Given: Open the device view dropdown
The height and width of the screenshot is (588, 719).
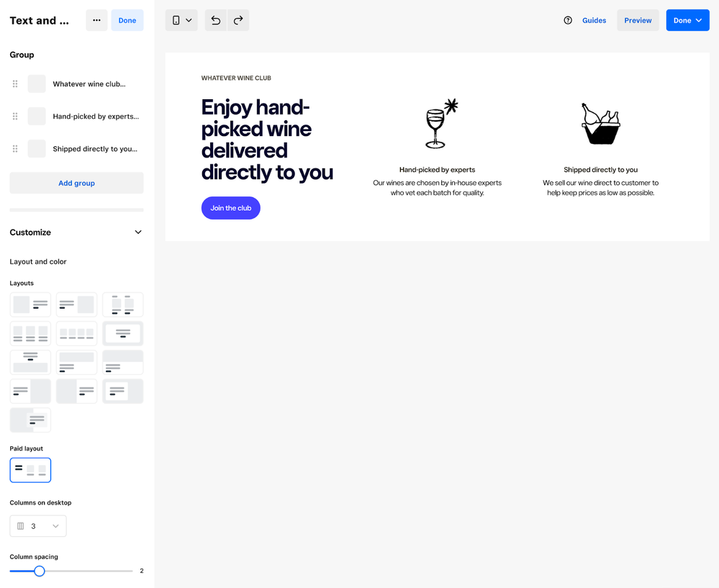Looking at the screenshot, I should (181, 20).
